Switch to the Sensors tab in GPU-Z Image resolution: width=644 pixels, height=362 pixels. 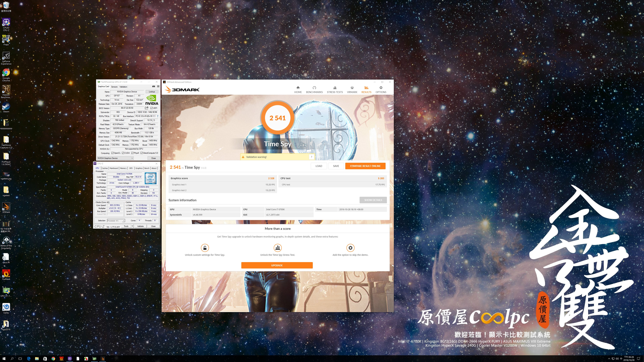(114, 87)
